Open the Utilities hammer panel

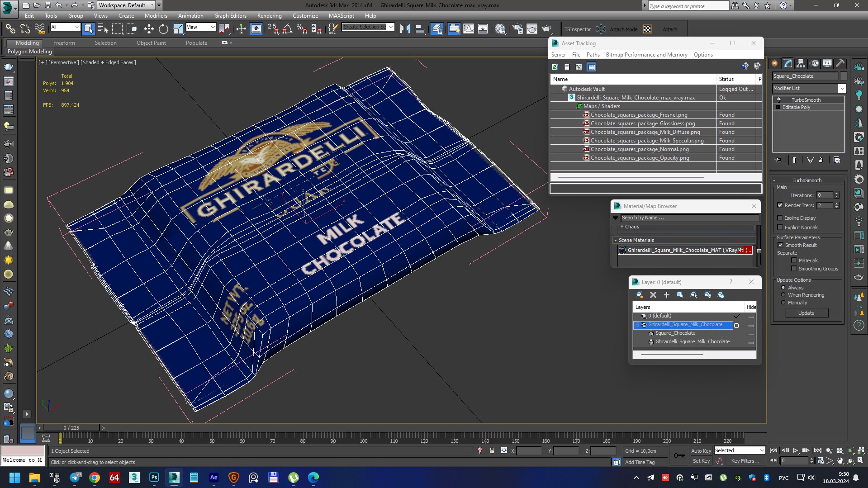[840, 63]
